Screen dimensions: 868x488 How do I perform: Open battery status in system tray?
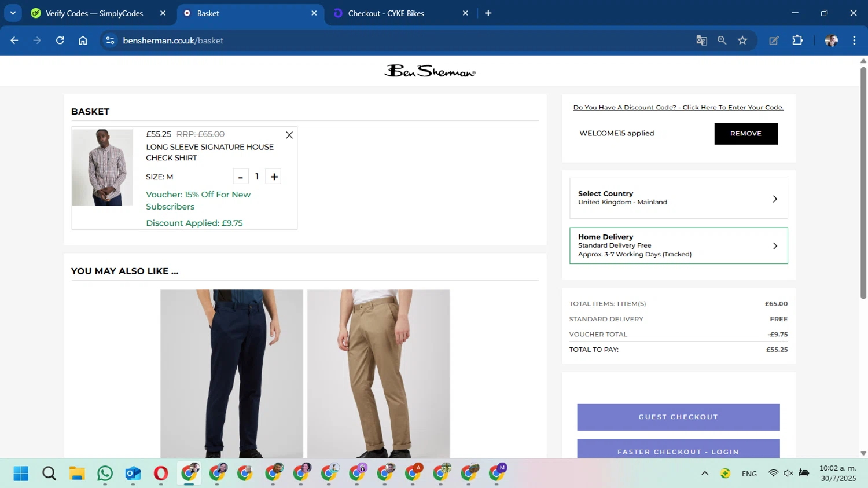[x=804, y=474]
